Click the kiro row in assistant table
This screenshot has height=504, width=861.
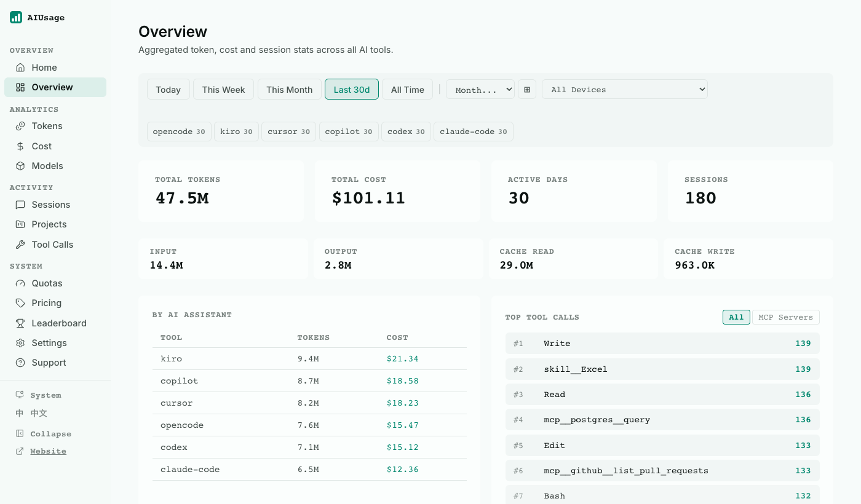(309, 359)
